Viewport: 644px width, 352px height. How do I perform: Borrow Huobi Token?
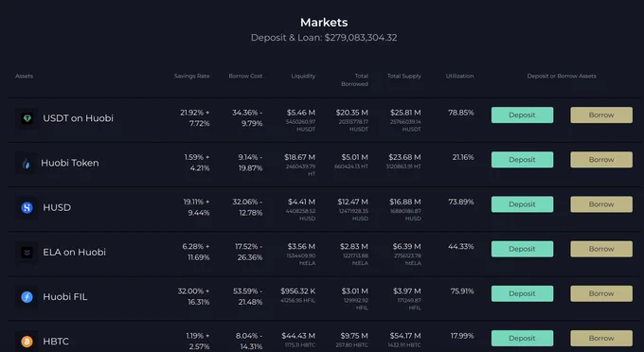[x=601, y=160]
